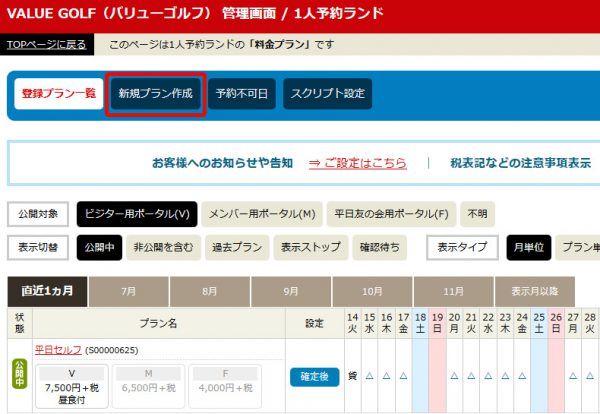Viewport: 600px width, 414px height.
Task: Open the 登録プラン一覧 tab
Action: click(x=59, y=94)
